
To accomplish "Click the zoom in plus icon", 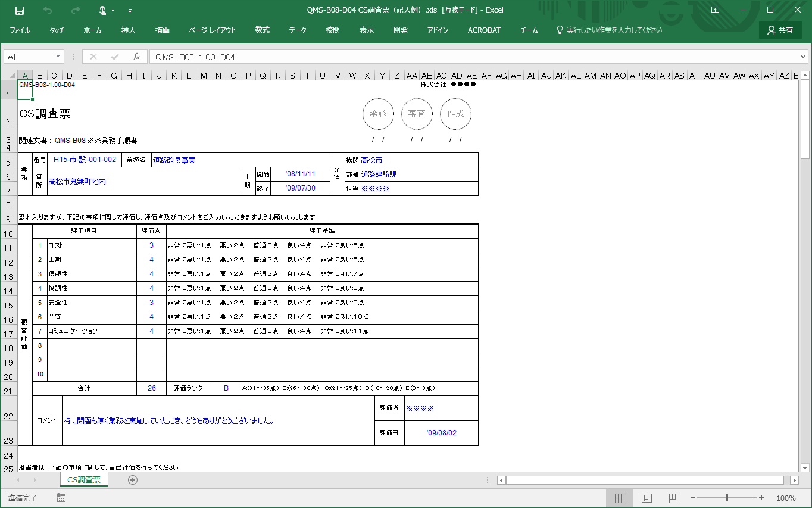I will click(x=761, y=498).
